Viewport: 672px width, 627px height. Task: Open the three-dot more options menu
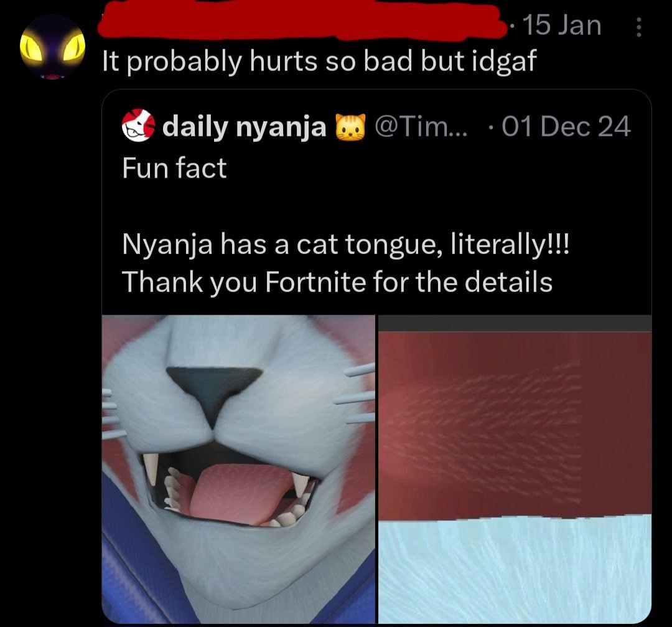[638, 27]
